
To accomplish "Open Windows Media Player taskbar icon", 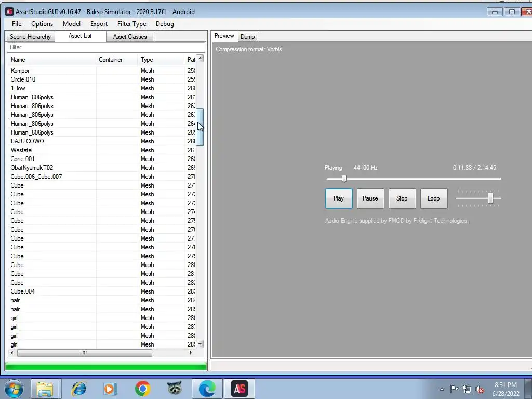I will point(110,389).
